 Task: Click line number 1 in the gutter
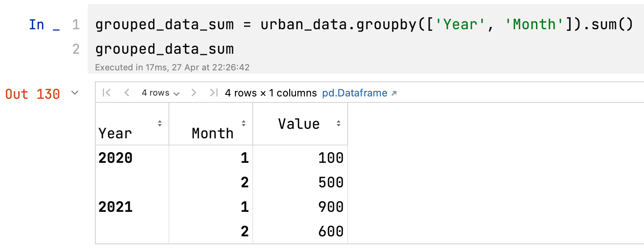(76, 25)
